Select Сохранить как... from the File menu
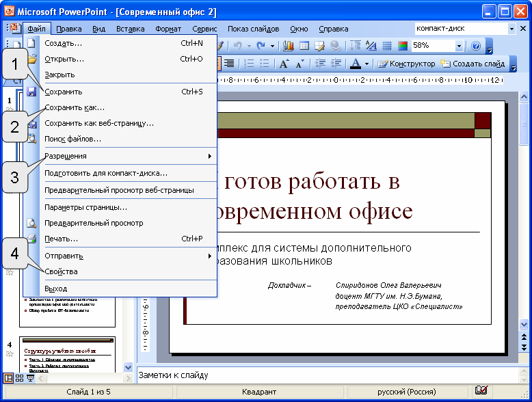The height and width of the screenshot is (402, 532). click(75, 107)
